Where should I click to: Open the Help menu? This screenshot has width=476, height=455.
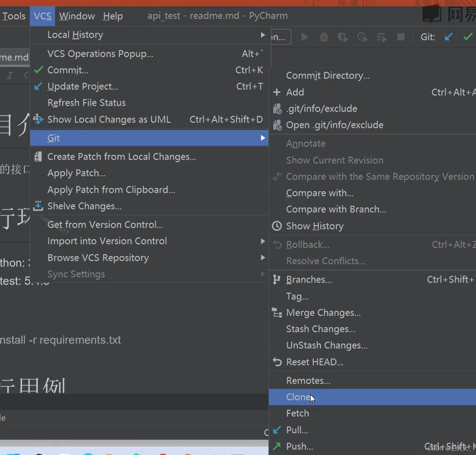click(113, 16)
